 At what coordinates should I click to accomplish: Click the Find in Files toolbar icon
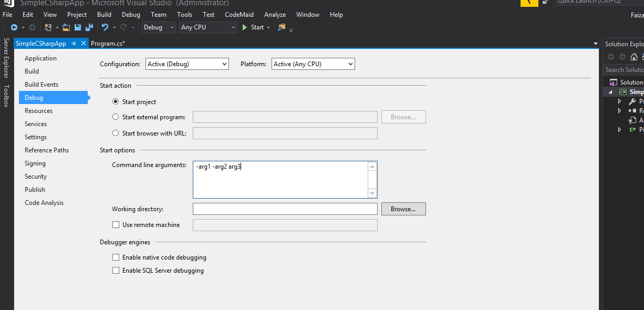tap(282, 27)
